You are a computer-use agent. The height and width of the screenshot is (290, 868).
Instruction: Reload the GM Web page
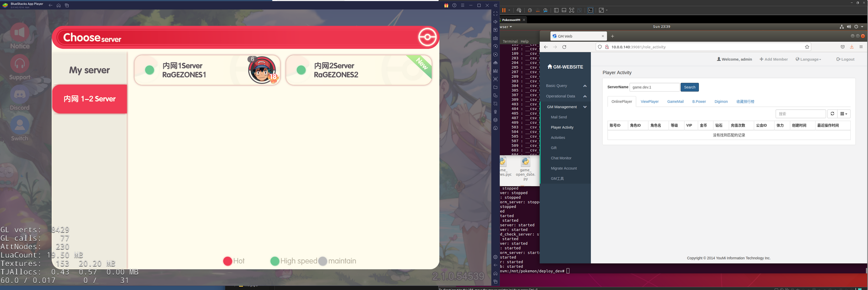coord(564,47)
